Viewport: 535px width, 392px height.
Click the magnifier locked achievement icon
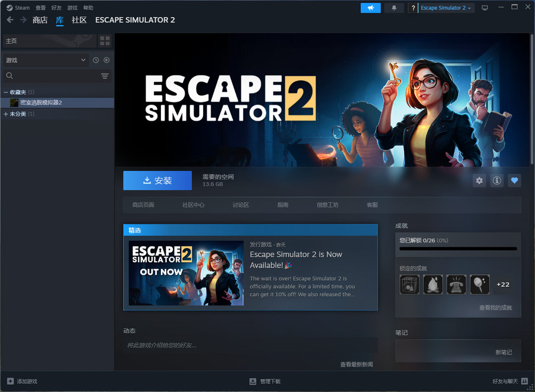point(480,284)
